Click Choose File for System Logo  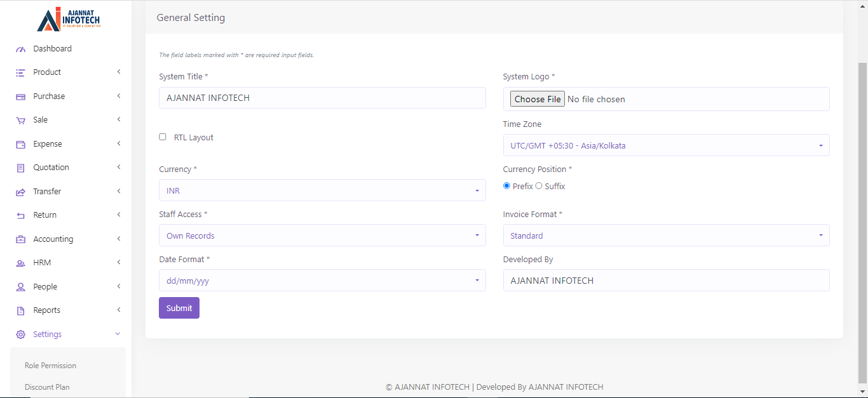[x=538, y=99]
